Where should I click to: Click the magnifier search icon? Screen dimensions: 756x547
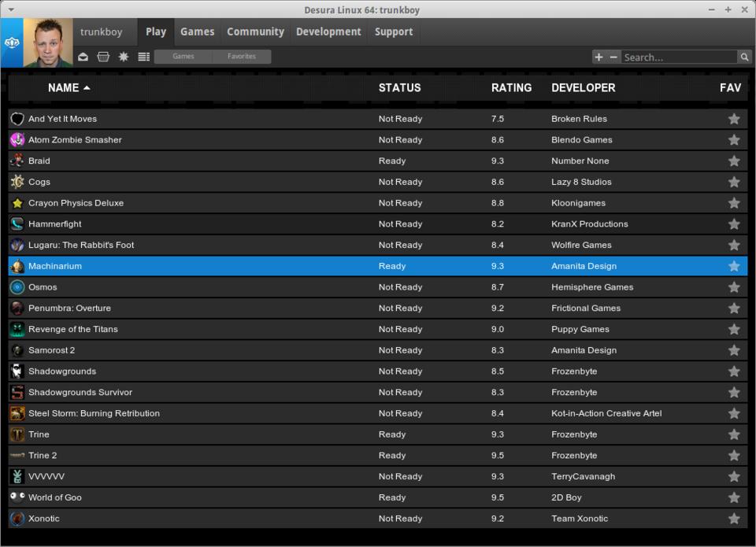point(744,57)
